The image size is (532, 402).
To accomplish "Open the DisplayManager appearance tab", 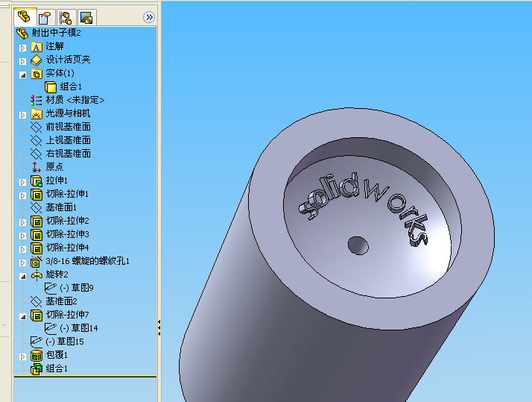I will pyautogui.click(x=87, y=18).
